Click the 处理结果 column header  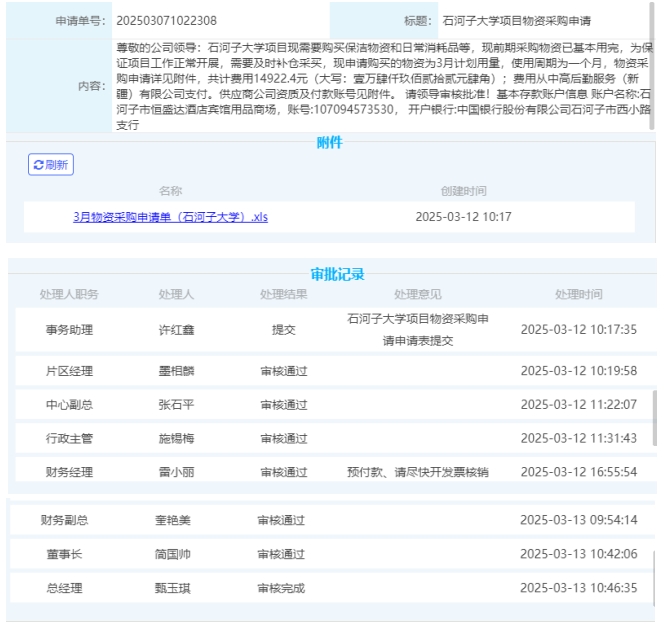284,294
